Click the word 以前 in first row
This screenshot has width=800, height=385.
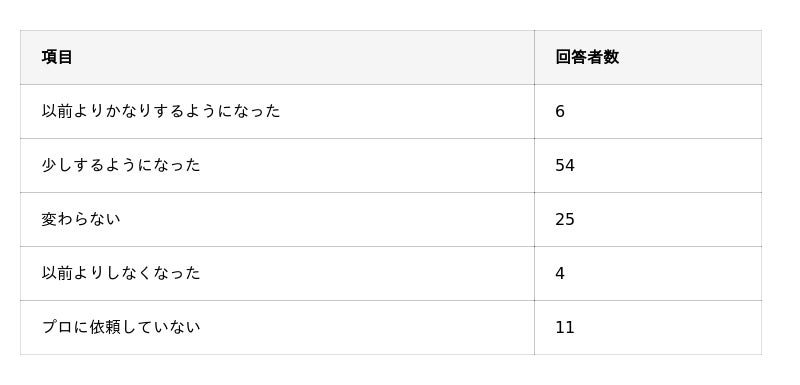click(57, 111)
